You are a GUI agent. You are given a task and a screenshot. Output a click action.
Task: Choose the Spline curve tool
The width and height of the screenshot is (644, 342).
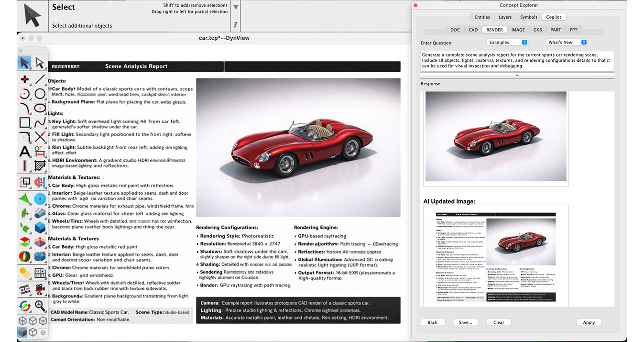click(x=40, y=123)
